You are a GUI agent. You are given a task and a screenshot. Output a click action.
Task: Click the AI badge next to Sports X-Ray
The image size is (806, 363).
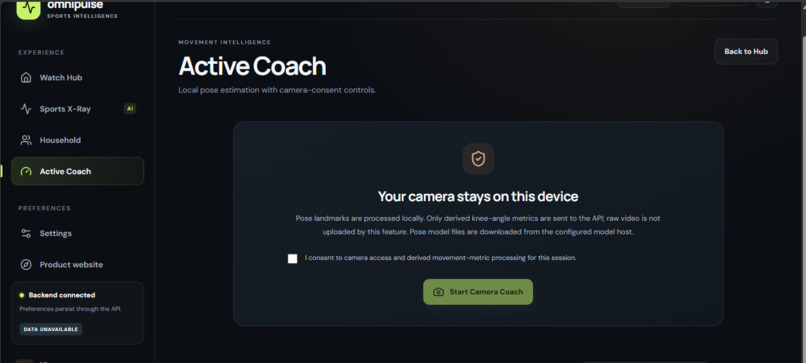click(130, 108)
